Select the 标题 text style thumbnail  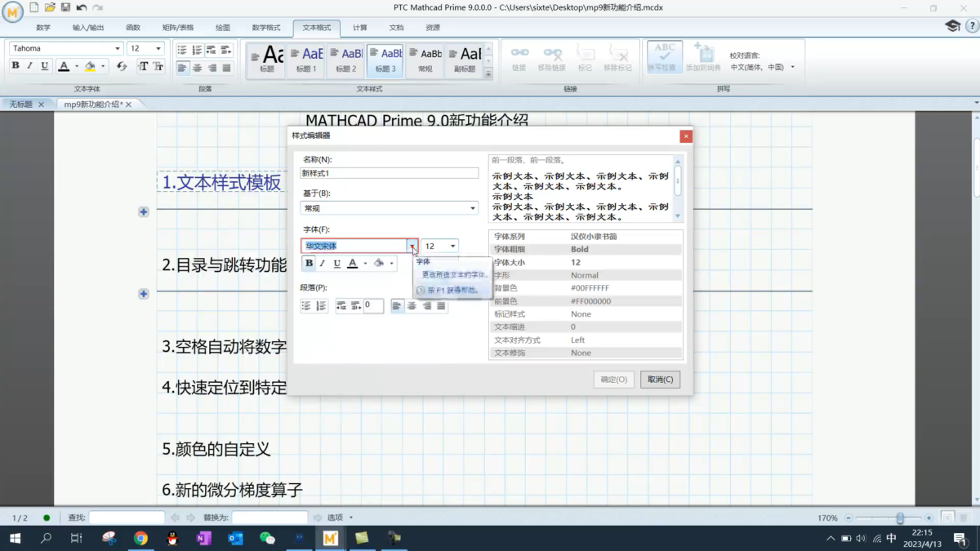(267, 60)
